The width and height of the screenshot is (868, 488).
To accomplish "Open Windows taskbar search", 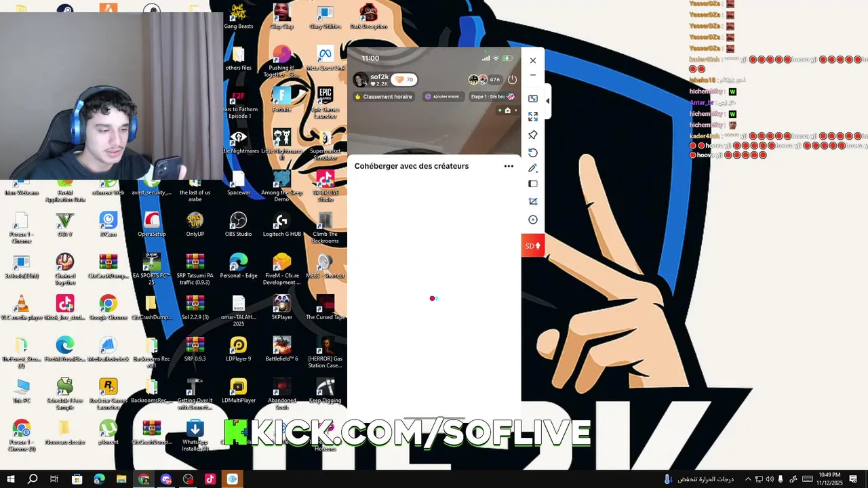I will 33,479.
